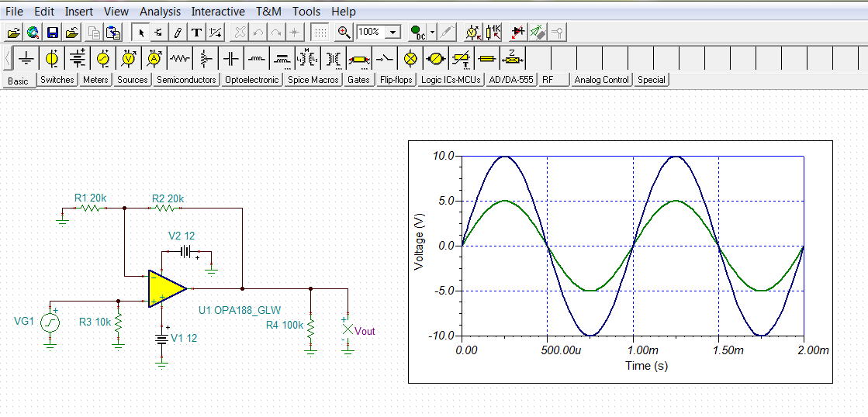Click the V2 12 battery label

pos(181,236)
